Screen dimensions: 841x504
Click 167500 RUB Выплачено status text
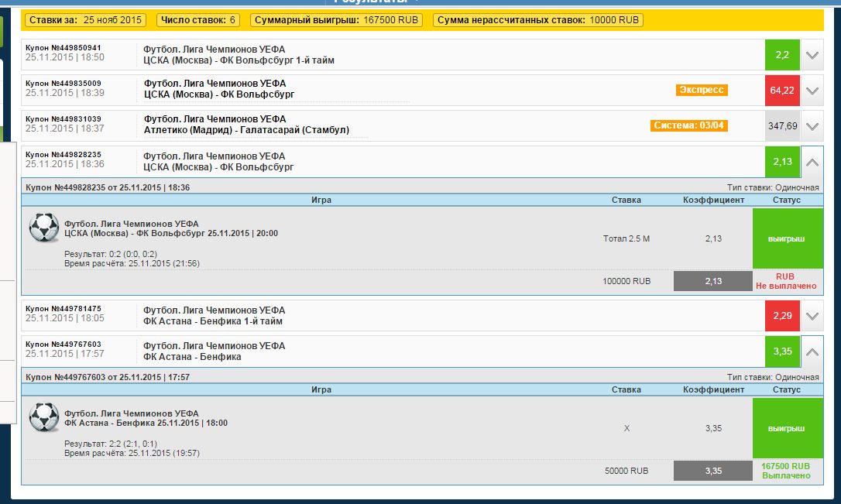pos(786,471)
